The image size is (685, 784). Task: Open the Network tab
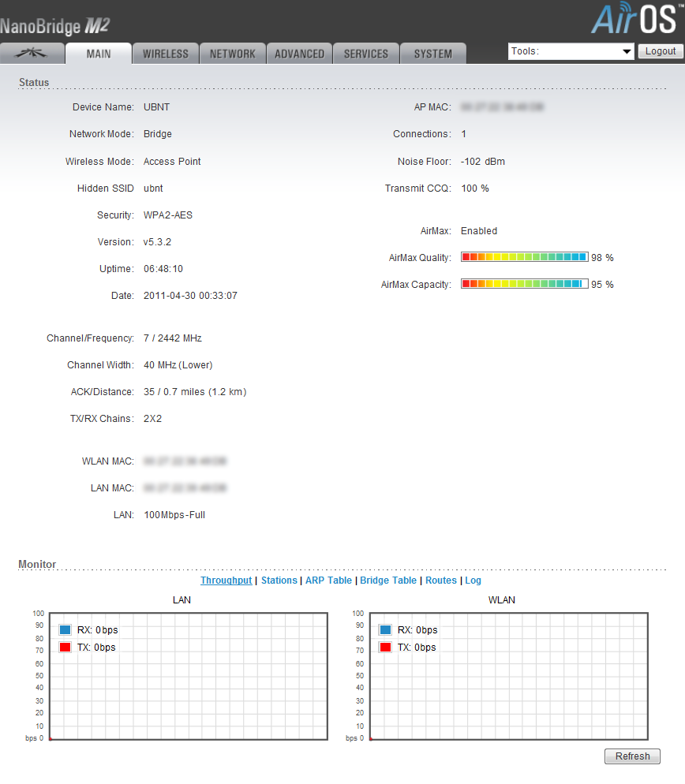point(232,54)
